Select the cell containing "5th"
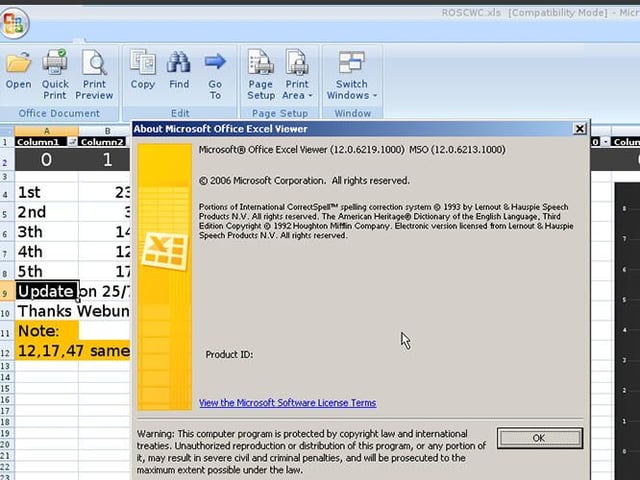The height and width of the screenshot is (480, 640). [x=47, y=271]
